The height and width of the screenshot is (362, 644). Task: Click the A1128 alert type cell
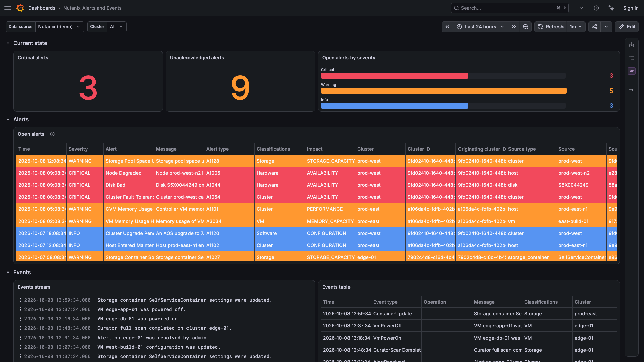[229, 161]
